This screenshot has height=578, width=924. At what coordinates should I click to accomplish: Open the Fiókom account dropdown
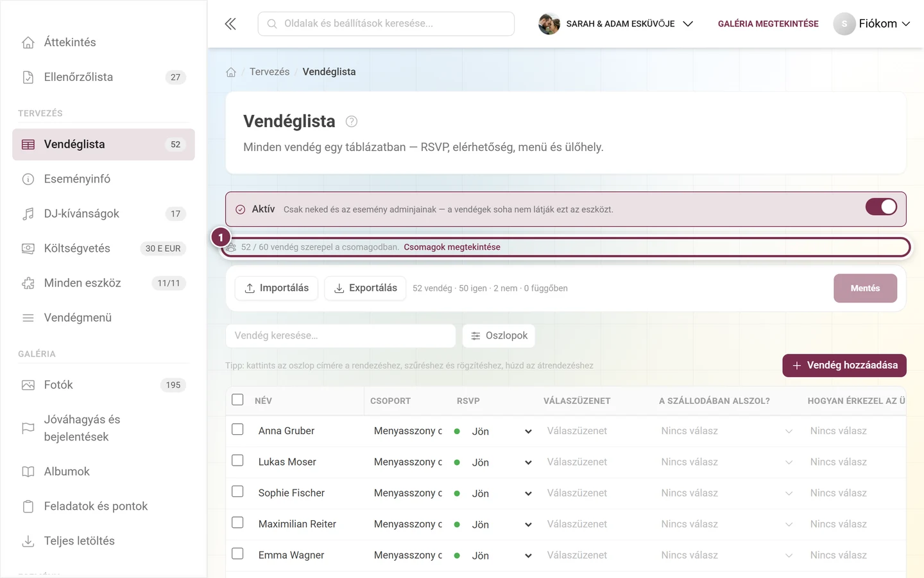point(872,24)
